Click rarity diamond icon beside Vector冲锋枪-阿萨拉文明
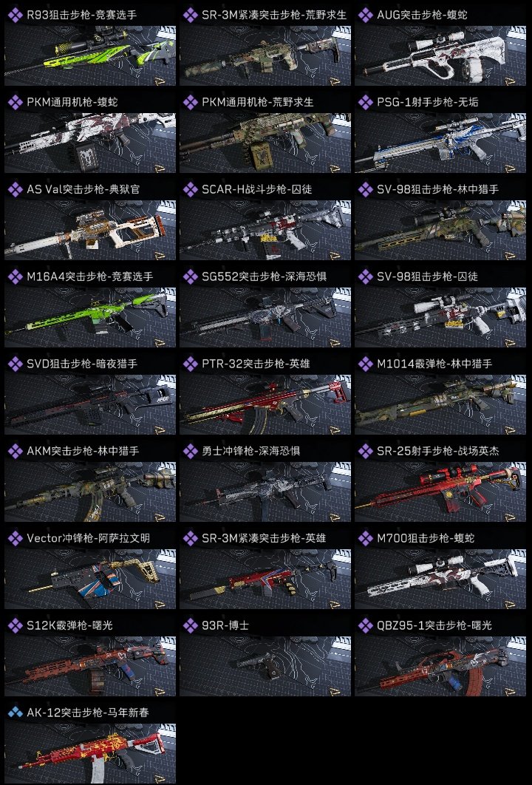 pos(16,538)
